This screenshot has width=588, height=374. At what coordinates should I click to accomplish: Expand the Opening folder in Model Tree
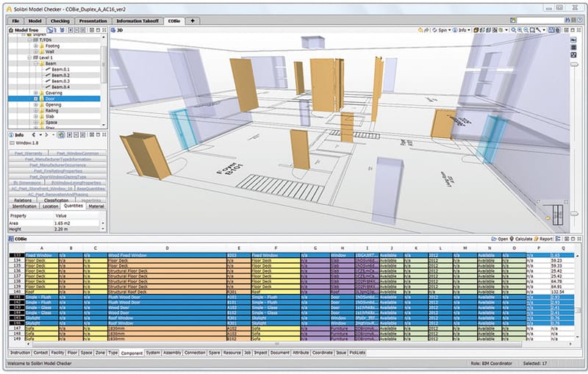pyautogui.click(x=35, y=105)
